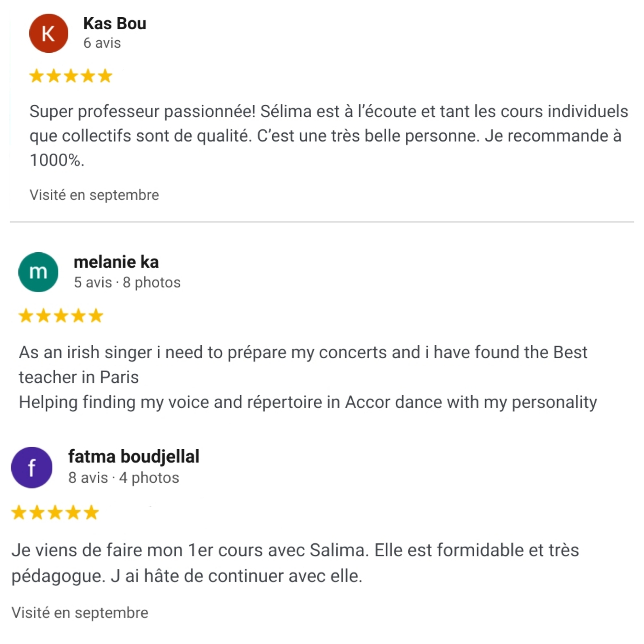Open melanie ka's reviewer profile name
644x644 pixels.
(x=116, y=262)
